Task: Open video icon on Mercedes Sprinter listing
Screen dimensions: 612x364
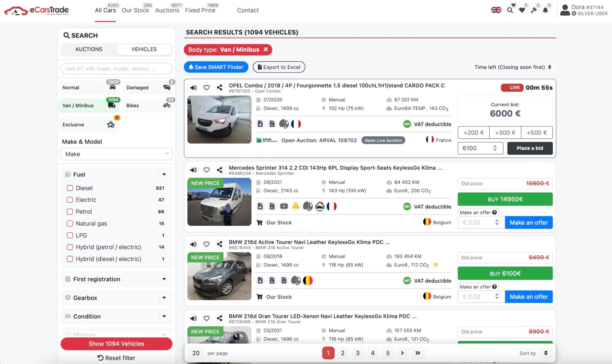Action: pos(284,206)
